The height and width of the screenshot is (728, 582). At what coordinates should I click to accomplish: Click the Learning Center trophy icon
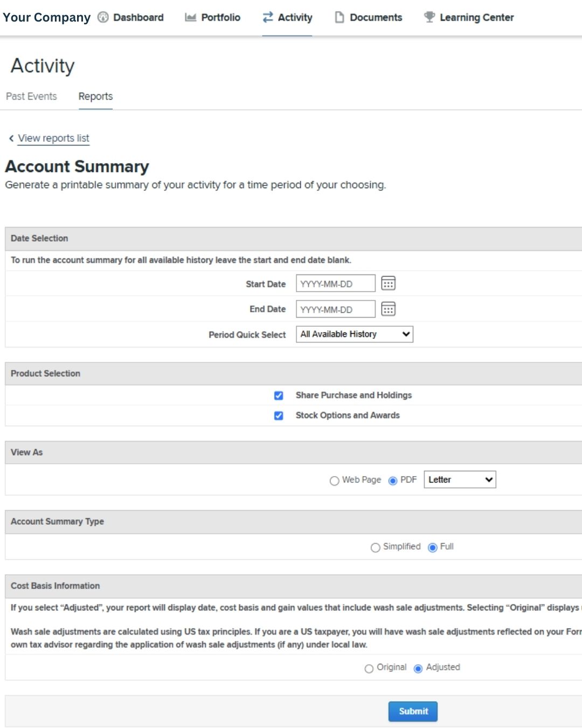tap(429, 17)
